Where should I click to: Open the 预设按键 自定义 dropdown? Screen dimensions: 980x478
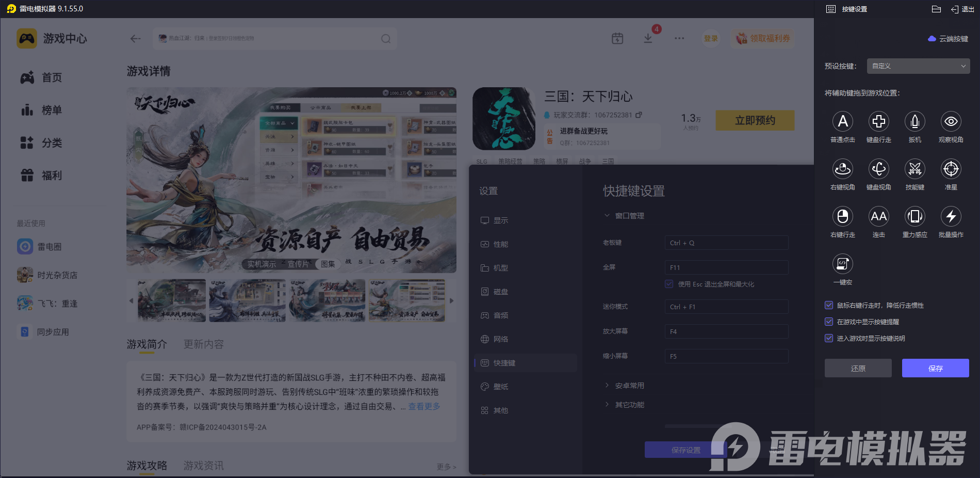click(918, 66)
